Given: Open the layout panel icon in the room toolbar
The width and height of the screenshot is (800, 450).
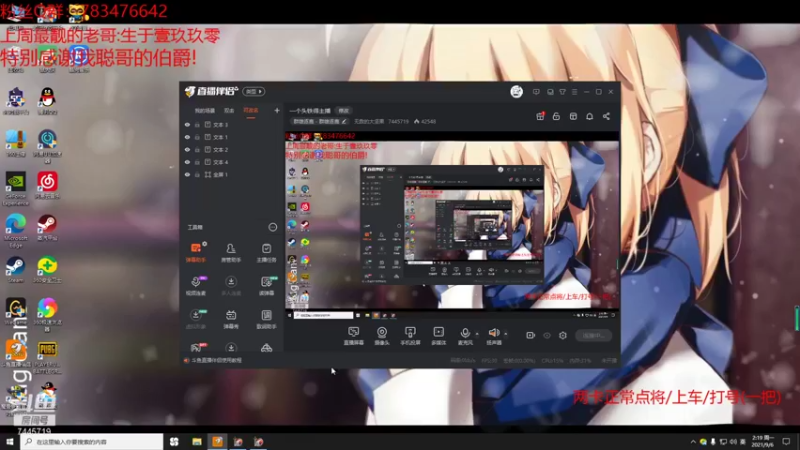Looking at the screenshot, I should (x=573, y=116).
